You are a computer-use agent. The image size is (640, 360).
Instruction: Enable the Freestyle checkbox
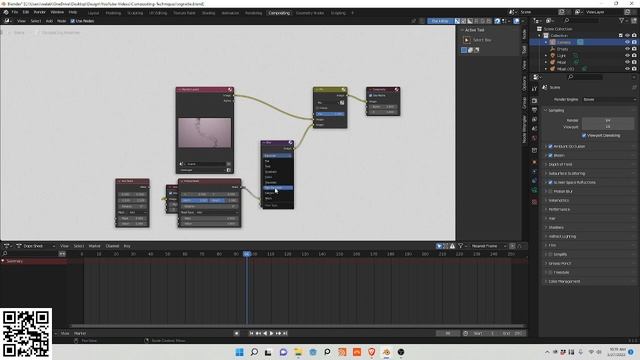(550, 272)
